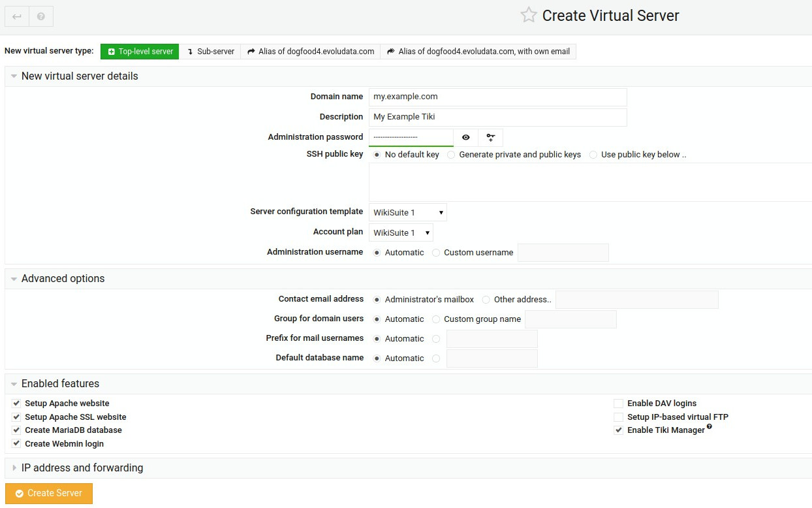812x508 pixels.
Task: Open Server configuration template dropdown
Action: click(x=407, y=212)
